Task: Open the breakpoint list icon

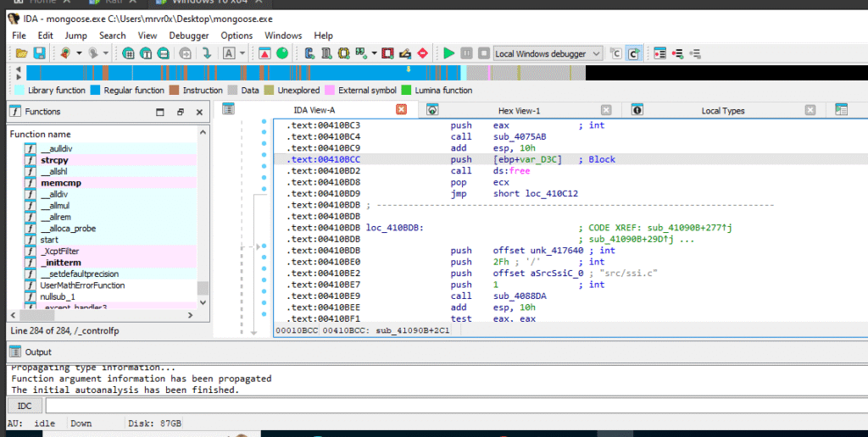Action: [x=659, y=53]
